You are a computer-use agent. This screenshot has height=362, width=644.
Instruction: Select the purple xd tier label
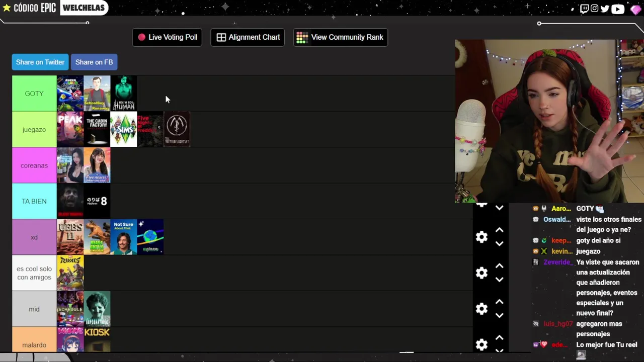34,237
